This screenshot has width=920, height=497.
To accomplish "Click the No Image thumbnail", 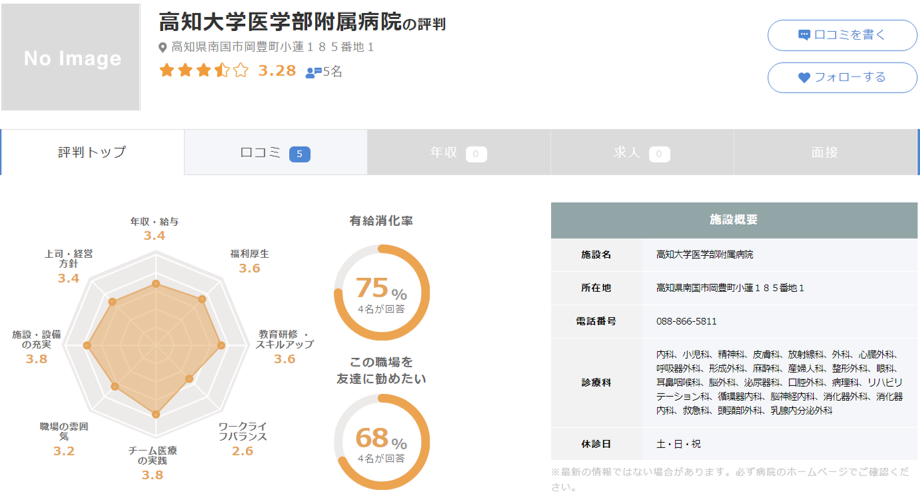I will pos(70,57).
